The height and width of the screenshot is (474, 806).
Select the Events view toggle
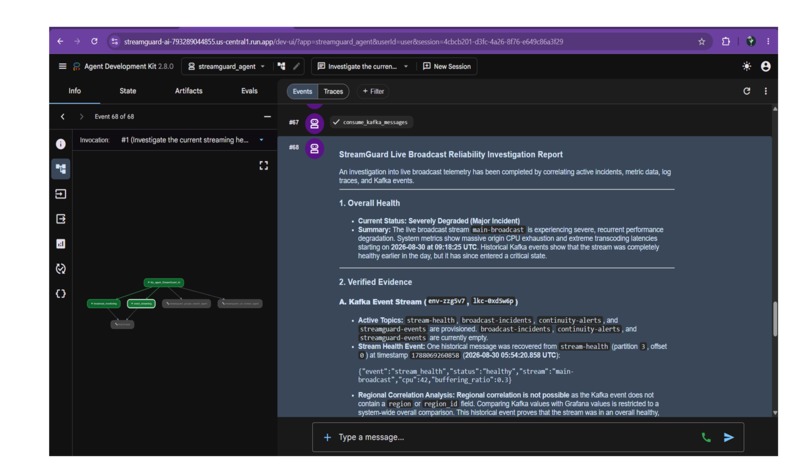[x=302, y=92]
